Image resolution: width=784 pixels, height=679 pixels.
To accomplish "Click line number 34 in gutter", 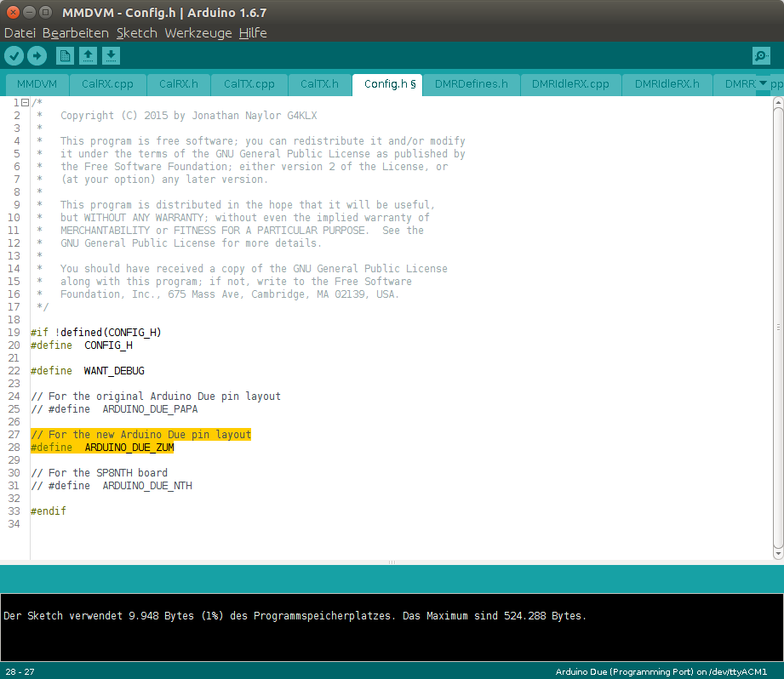I will (x=14, y=524).
